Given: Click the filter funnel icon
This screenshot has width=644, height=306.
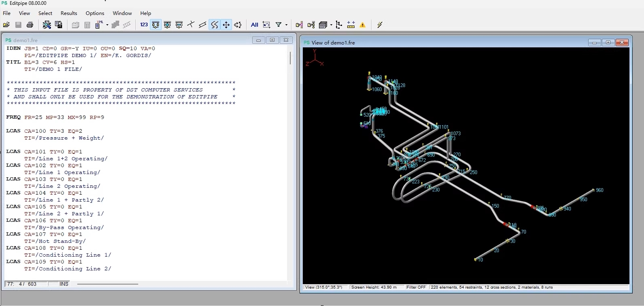Looking at the screenshot, I should tap(279, 25).
